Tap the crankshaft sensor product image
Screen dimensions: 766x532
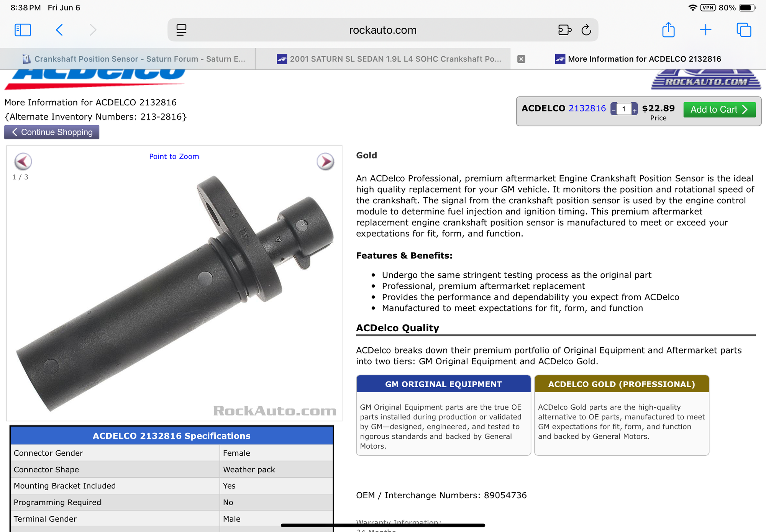(174, 293)
